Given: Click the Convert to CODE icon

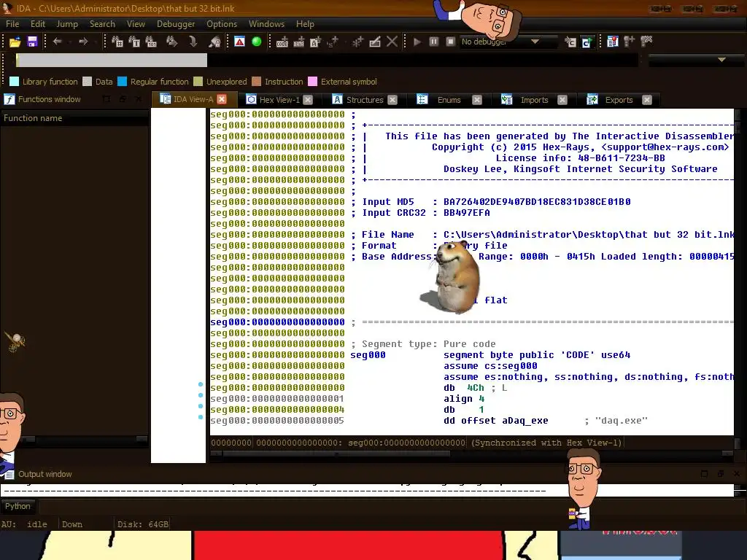Looking at the screenshot, I should tap(282, 42).
